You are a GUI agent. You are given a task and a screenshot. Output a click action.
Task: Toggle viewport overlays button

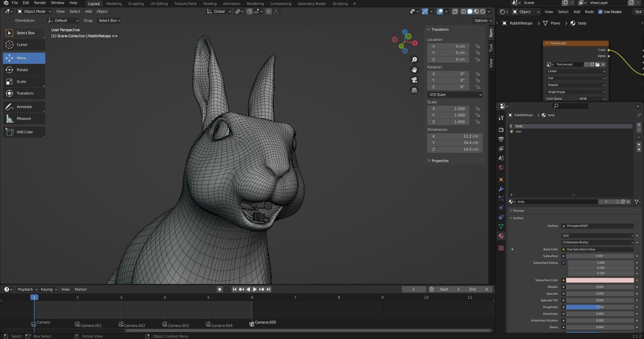[x=440, y=11]
